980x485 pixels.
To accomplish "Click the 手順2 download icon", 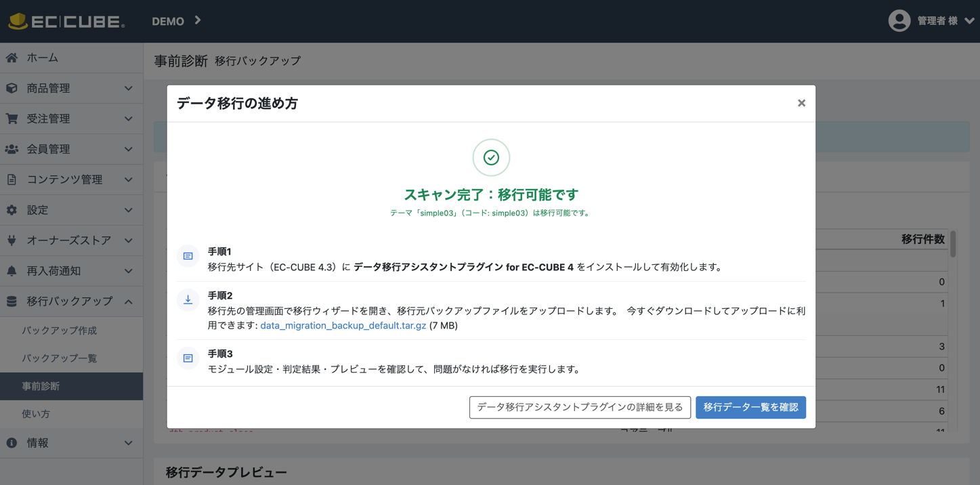I will (188, 300).
